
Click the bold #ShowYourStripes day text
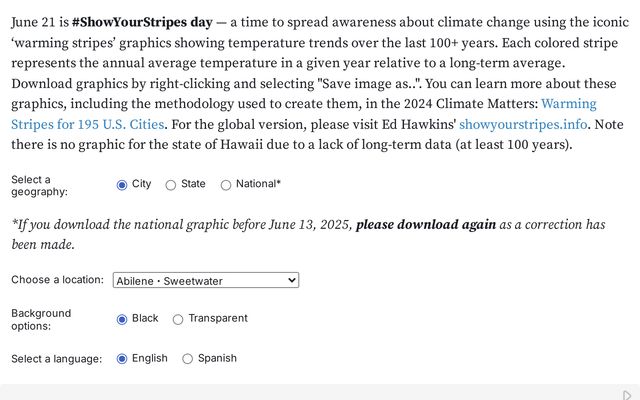(x=142, y=22)
